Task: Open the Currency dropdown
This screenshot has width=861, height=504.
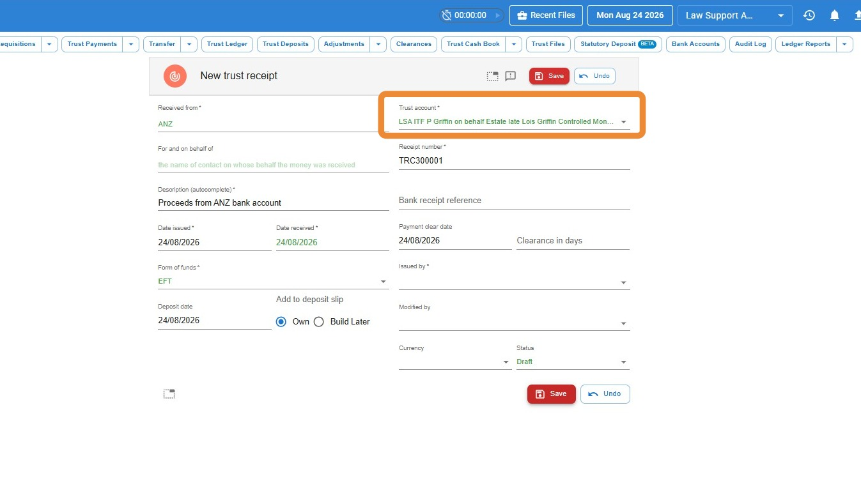Action: 455,362
